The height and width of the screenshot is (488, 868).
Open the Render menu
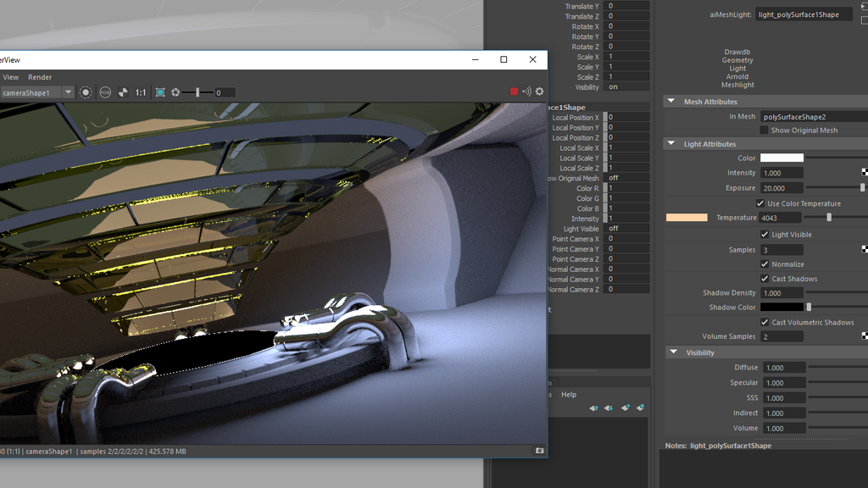(x=40, y=77)
